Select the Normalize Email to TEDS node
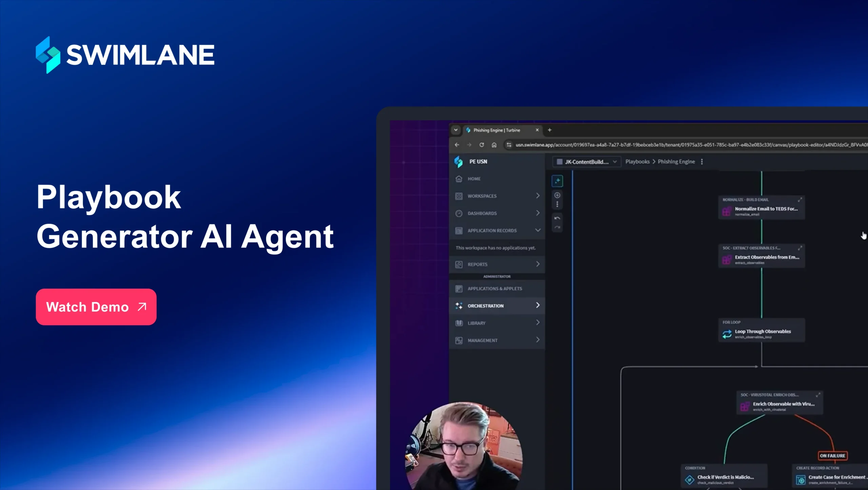 (762, 207)
